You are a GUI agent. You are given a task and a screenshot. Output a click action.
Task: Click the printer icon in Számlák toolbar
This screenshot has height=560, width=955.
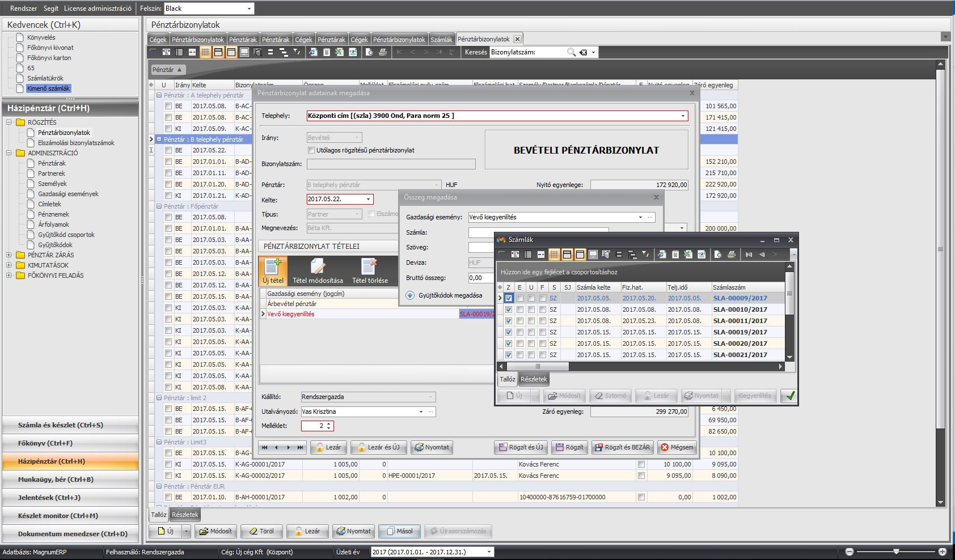coord(732,254)
